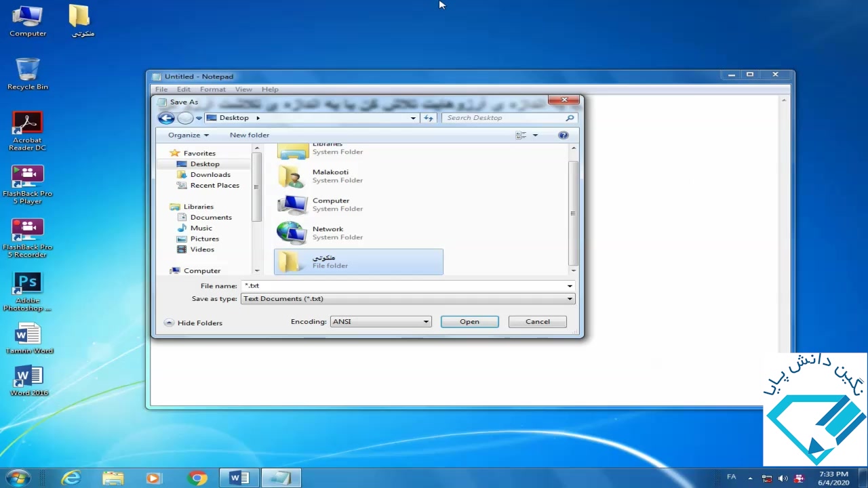Click the change view icon
Viewport: 868px width, 488px height.
click(x=521, y=135)
